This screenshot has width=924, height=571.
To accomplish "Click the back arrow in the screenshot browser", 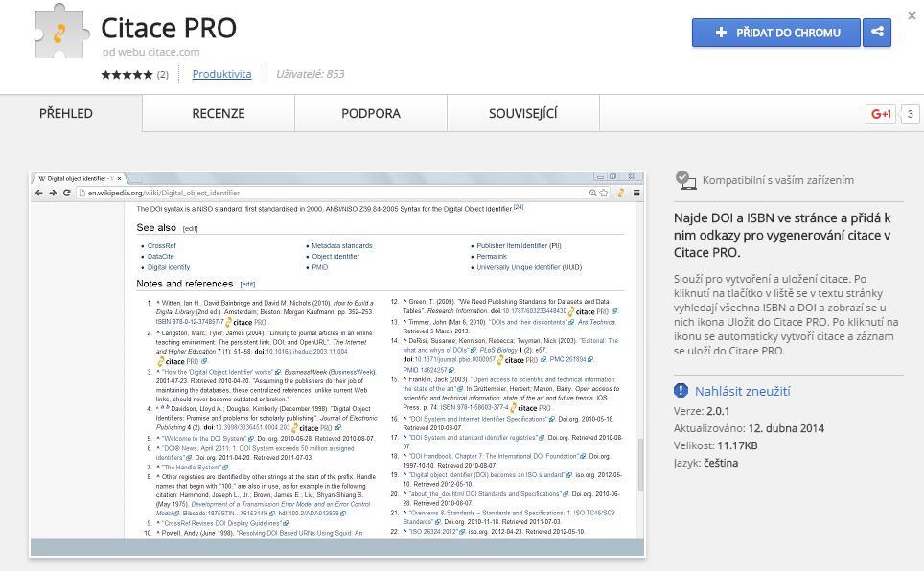I will (x=39, y=193).
